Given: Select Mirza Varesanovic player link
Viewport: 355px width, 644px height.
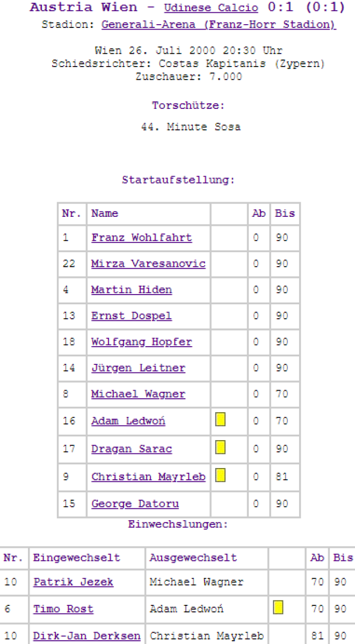Looking at the screenshot, I should (x=148, y=264).
